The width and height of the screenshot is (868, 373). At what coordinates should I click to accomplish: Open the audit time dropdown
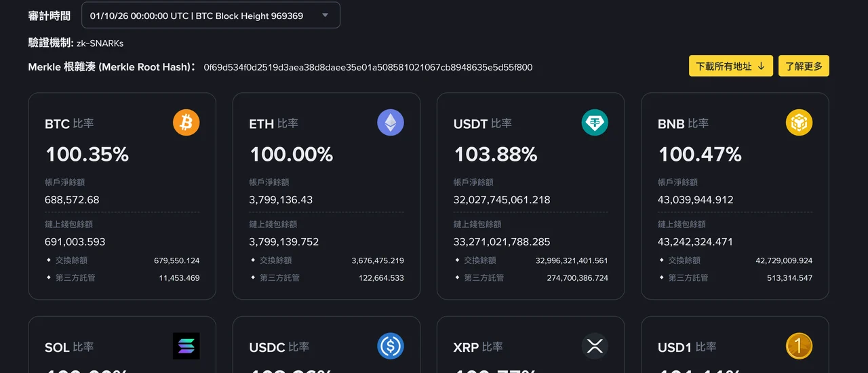[211, 16]
